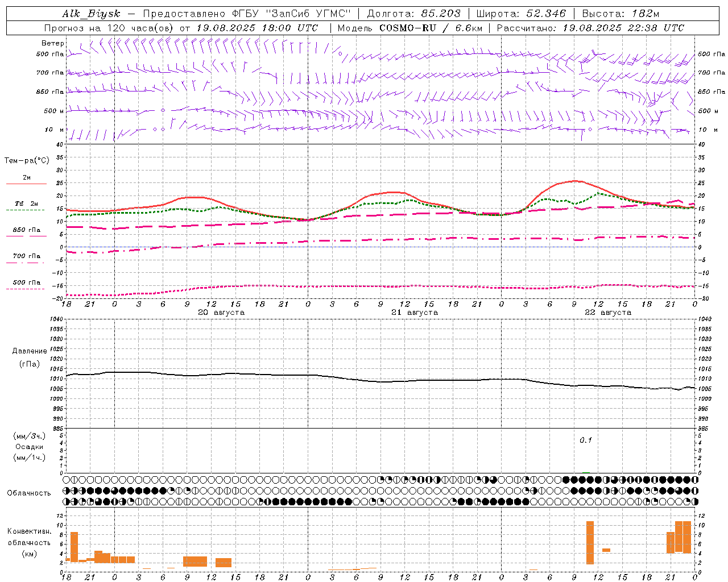Click the tallest orange convective bar on 22 августа

tap(590, 543)
